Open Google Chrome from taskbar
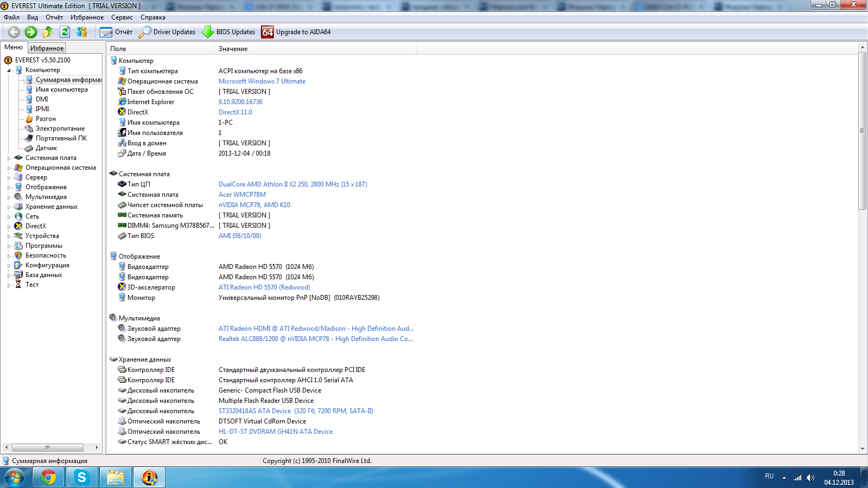The width and height of the screenshot is (868, 488). [48, 478]
